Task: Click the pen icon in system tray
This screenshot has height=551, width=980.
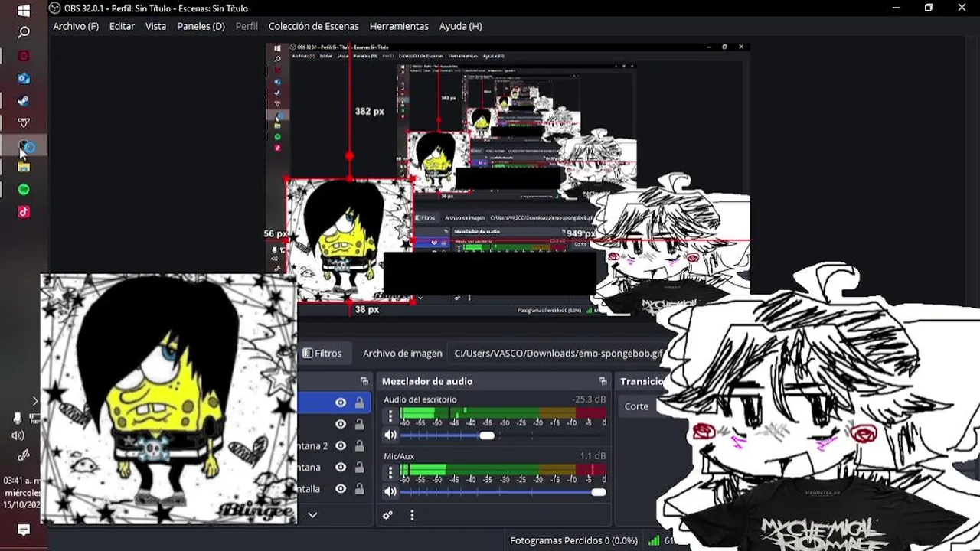Action: click(x=24, y=455)
